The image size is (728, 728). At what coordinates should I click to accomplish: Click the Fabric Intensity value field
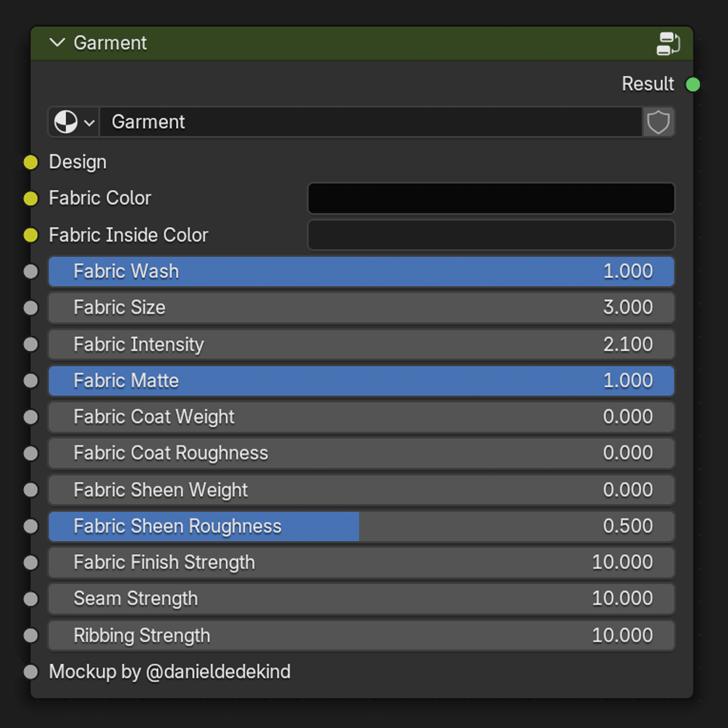(x=361, y=344)
